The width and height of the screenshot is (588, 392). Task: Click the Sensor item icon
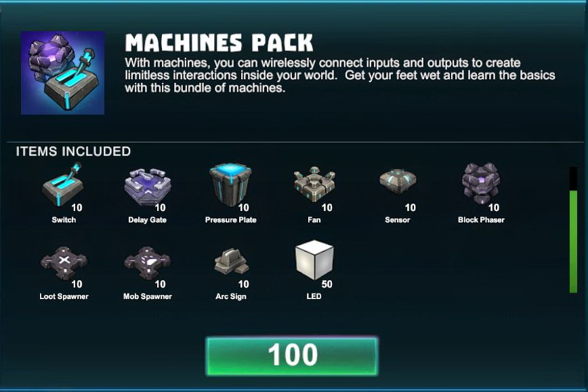[x=398, y=181]
